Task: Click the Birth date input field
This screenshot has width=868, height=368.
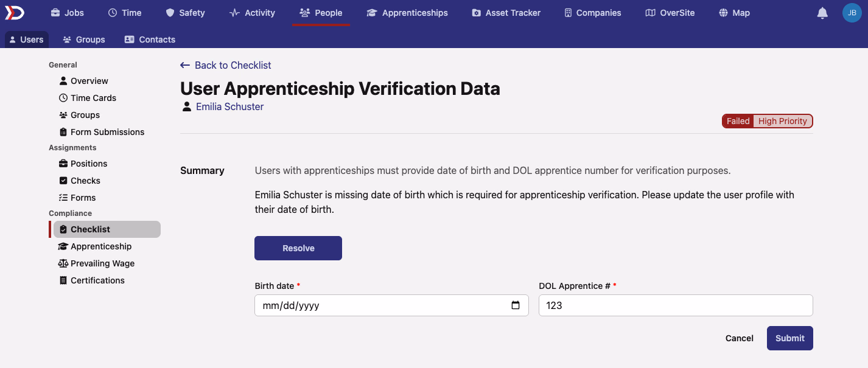Action: click(x=391, y=305)
